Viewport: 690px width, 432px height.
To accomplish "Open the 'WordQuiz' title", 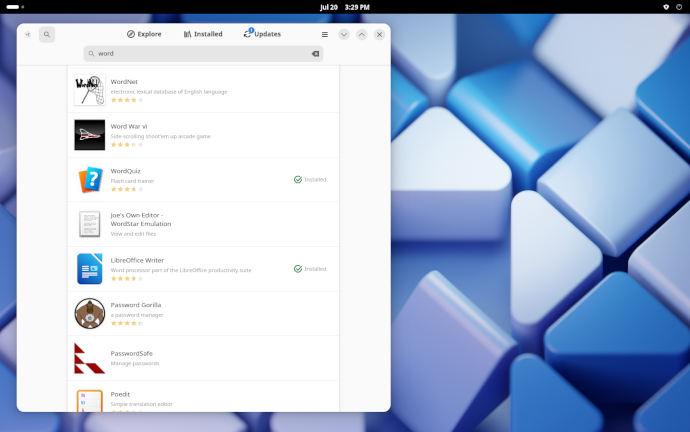I will point(125,171).
